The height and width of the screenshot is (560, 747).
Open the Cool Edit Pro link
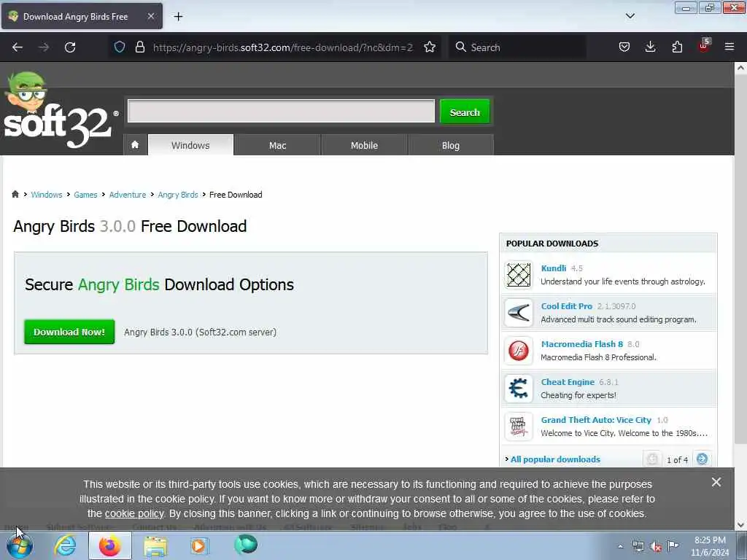click(x=566, y=306)
